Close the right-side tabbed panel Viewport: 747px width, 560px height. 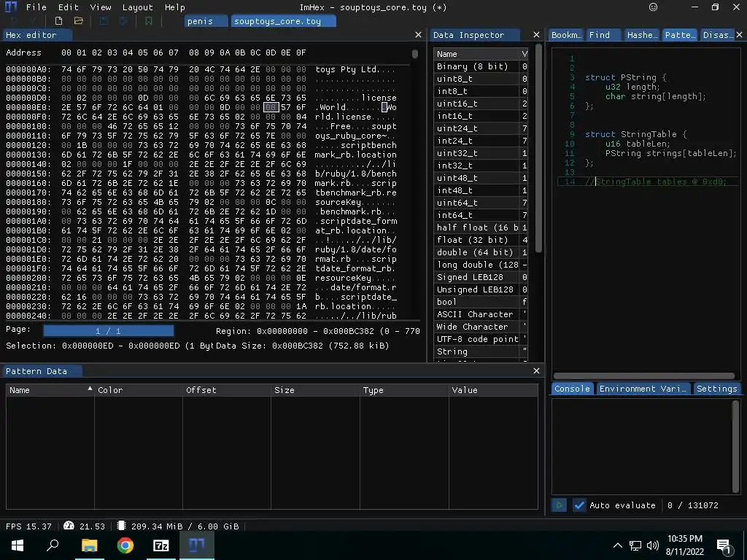pos(740,35)
